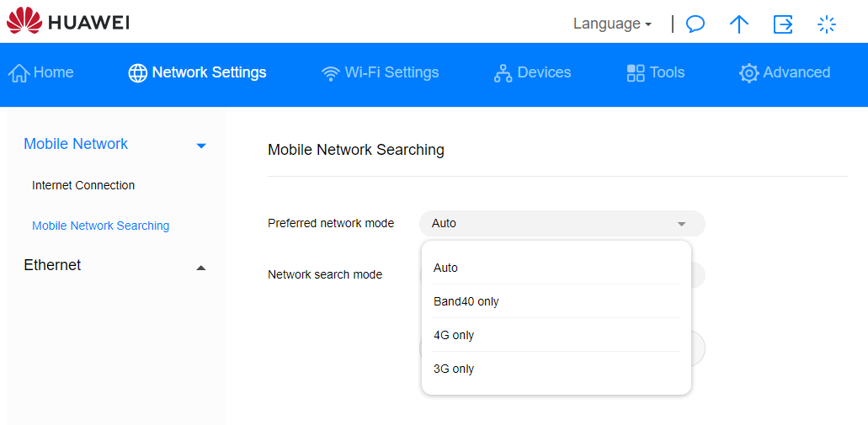Choose the Band40 only option
868x425 pixels.
(x=466, y=301)
